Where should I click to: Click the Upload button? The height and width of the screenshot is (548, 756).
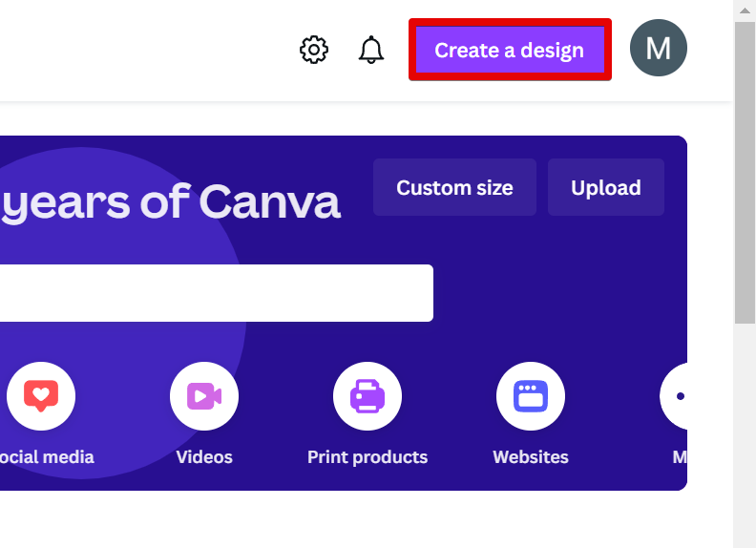[605, 187]
